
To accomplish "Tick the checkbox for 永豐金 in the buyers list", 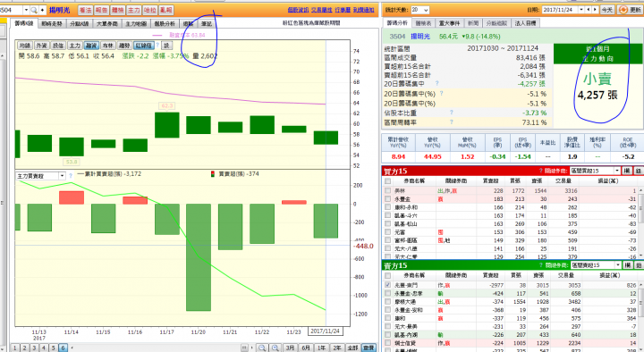I will coord(387,199).
